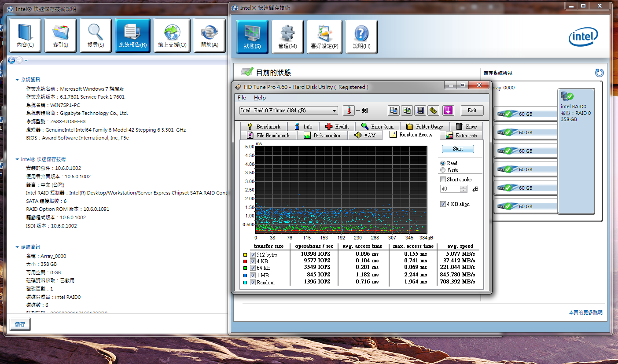
Task: Select the Read radio button
Action: [x=443, y=163]
